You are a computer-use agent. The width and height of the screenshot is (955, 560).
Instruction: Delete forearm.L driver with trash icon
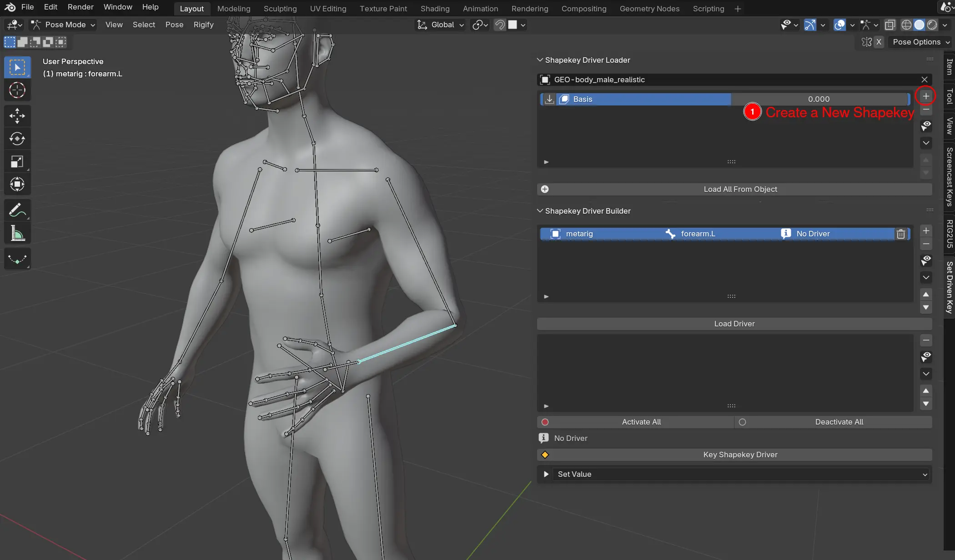pyautogui.click(x=900, y=234)
